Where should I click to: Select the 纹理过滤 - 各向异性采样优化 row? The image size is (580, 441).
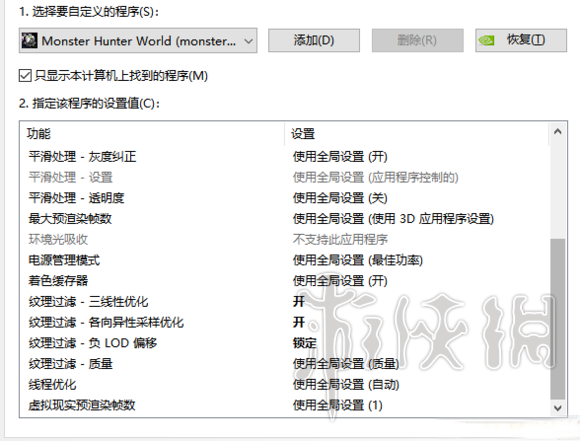tap(285, 322)
